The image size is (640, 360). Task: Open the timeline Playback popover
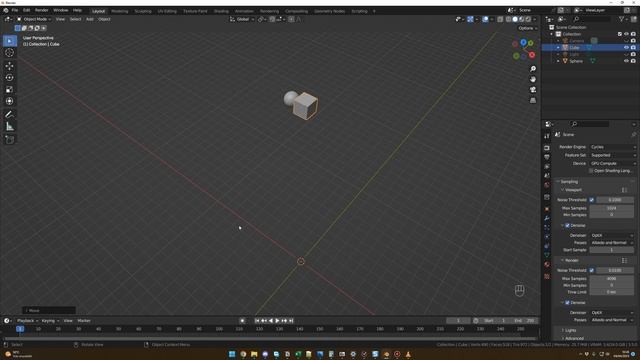click(x=27, y=321)
